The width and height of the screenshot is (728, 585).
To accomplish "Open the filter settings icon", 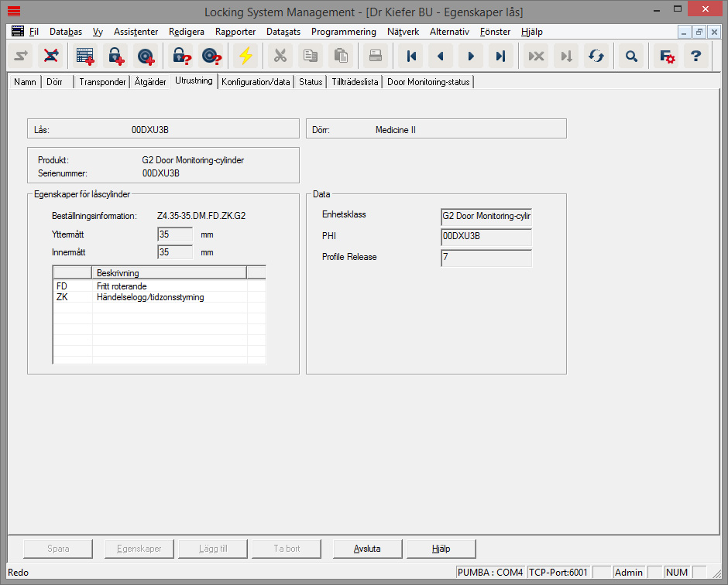I will pos(666,56).
